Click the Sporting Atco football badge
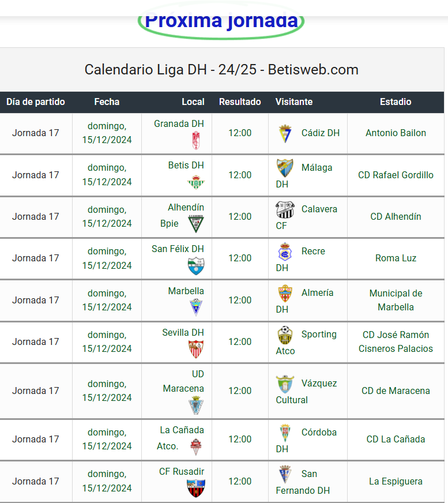This screenshot has width=448, height=503. [285, 335]
